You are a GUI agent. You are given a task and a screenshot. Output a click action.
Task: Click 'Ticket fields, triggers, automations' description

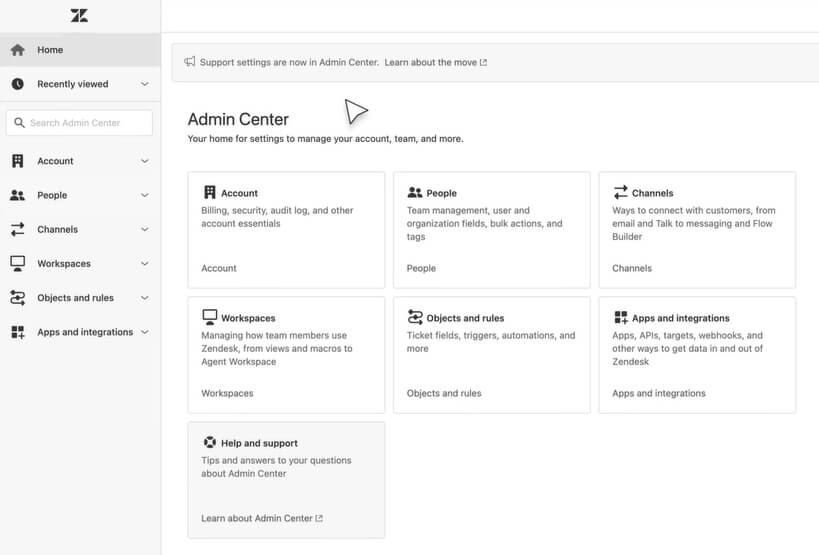tap(491, 341)
